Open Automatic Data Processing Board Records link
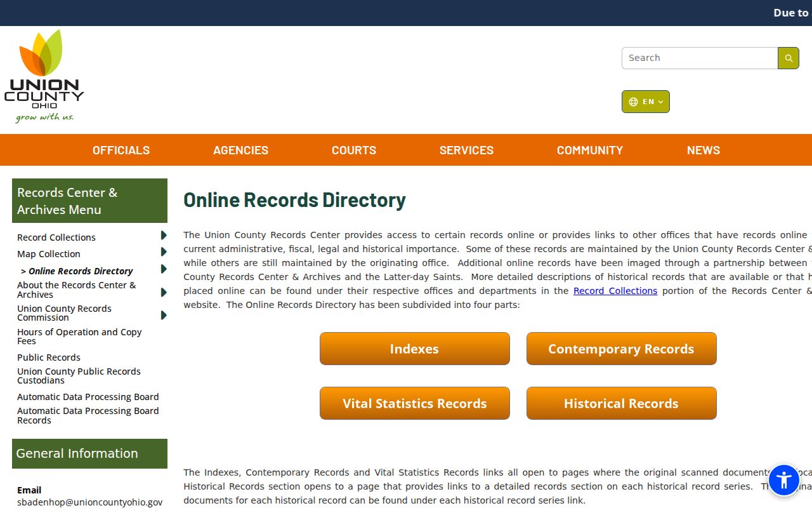This screenshot has width=812, height=508. coord(88,415)
